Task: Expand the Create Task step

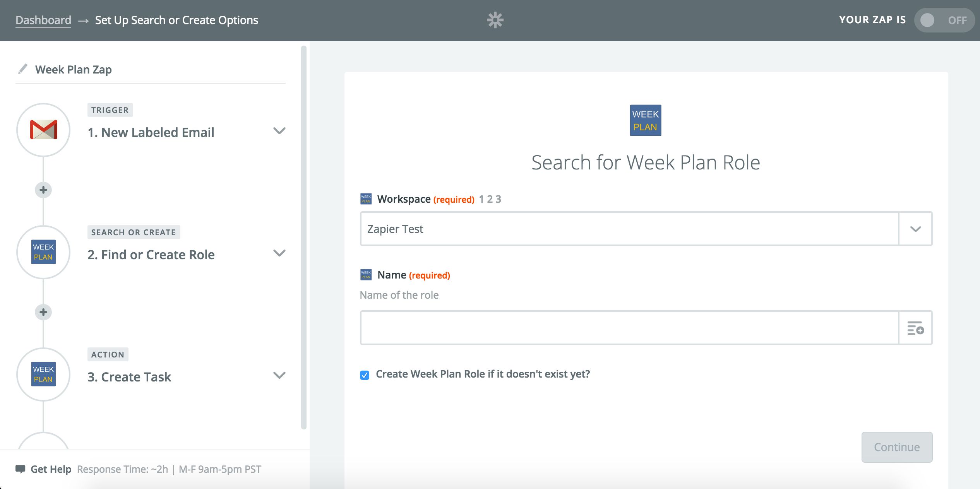Action: click(279, 375)
